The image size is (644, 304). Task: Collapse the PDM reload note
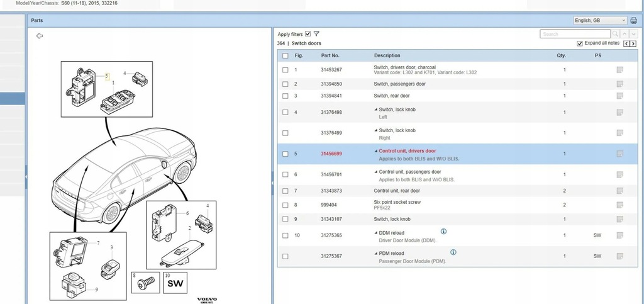point(376,254)
